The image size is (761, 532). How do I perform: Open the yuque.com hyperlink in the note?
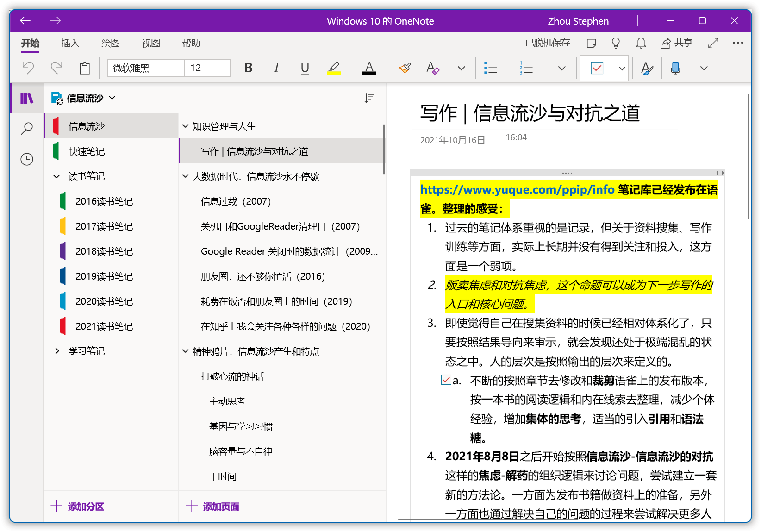coord(517,190)
